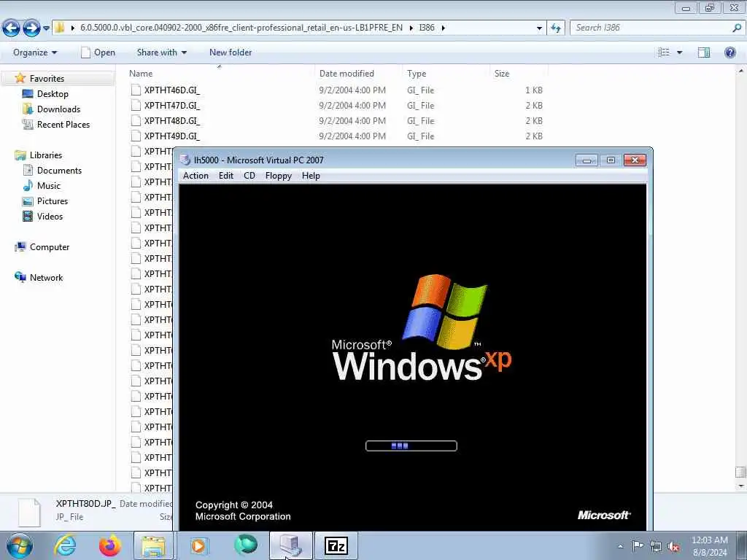Open the recent locations dropdown arrow

click(x=46, y=28)
